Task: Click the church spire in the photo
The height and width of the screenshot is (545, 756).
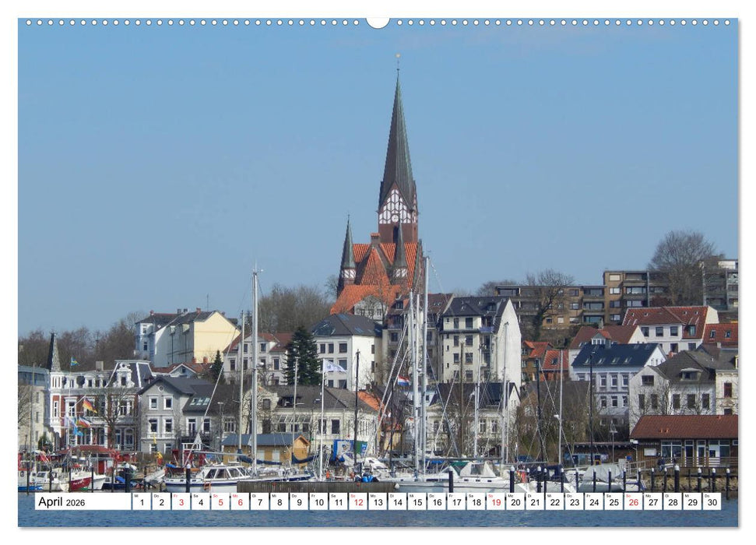Action: [399, 140]
